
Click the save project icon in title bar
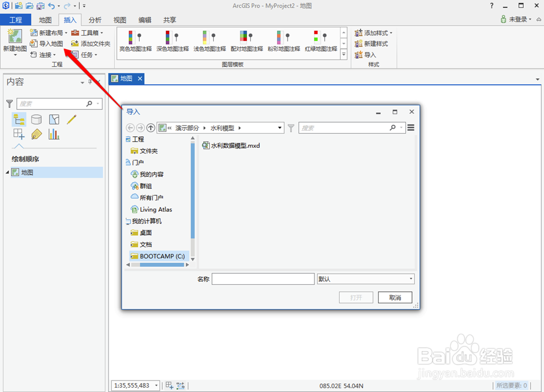41,5
